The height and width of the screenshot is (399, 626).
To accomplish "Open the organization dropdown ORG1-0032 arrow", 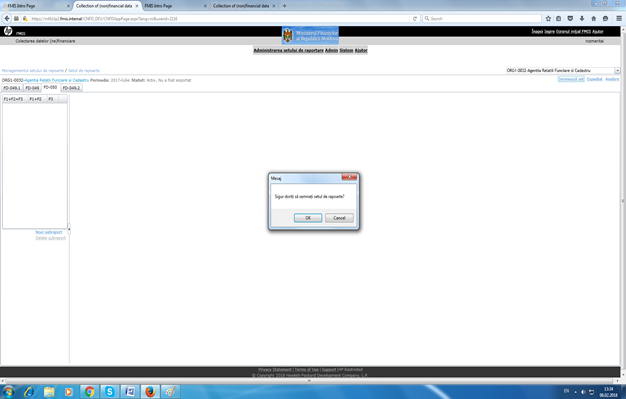I will (617, 70).
